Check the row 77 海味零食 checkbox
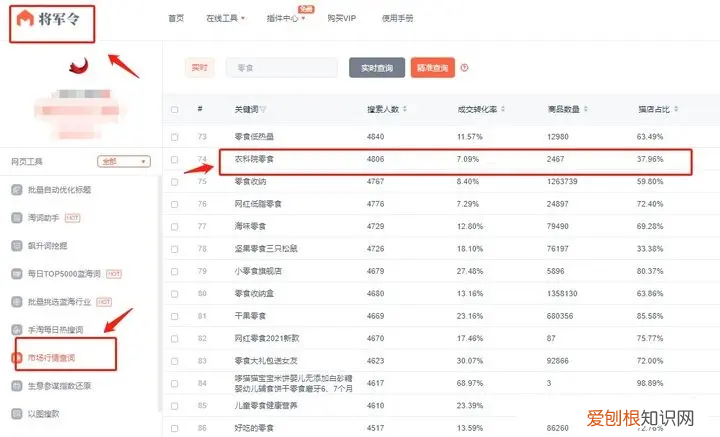 click(x=174, y=226)
